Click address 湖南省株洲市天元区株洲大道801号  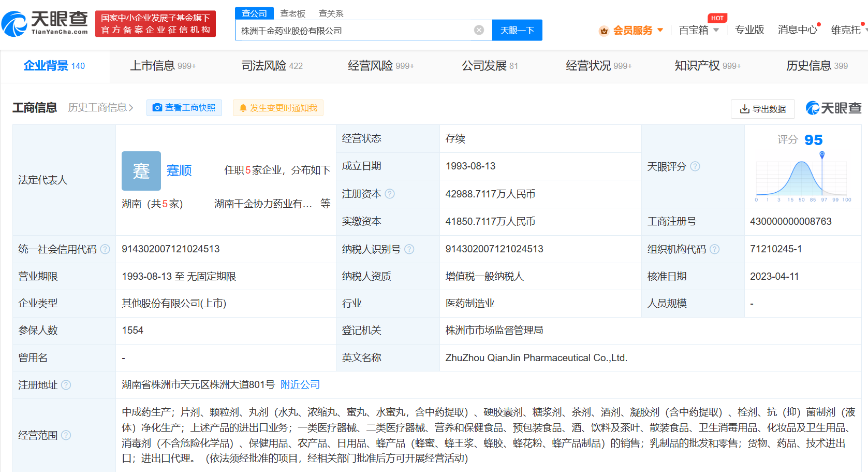[x=198, y=384]
